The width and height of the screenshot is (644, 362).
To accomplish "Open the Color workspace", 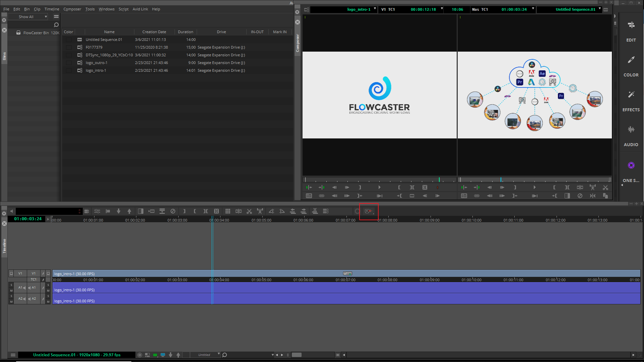I will (631, 66).
